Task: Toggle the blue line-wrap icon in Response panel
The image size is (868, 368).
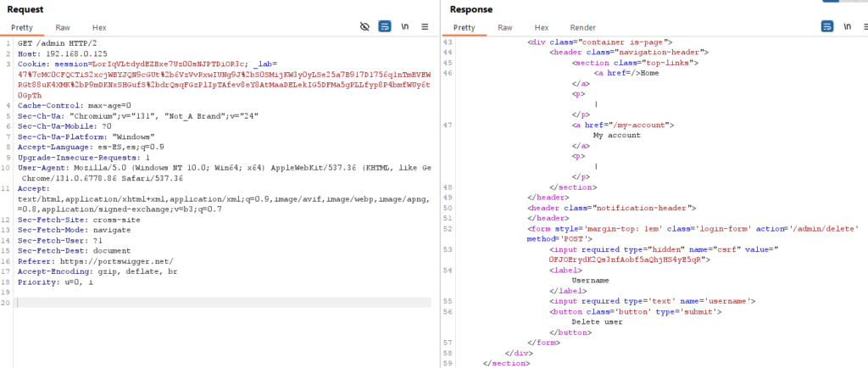Action: point(827,26)
